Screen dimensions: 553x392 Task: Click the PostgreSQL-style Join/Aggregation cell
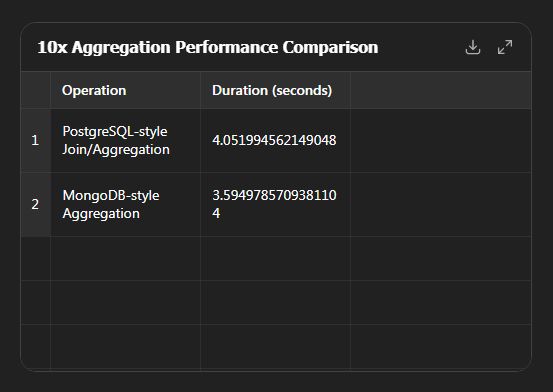126,140
